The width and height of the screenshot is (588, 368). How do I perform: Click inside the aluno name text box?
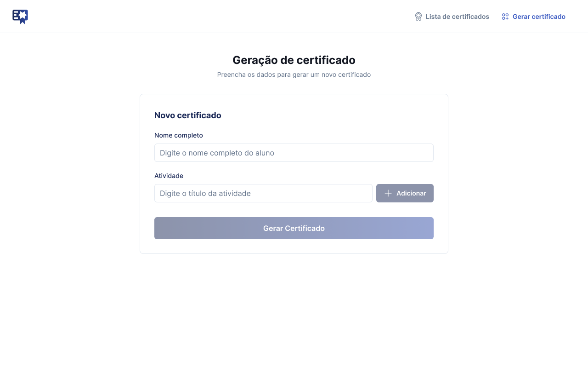[294, 153]
